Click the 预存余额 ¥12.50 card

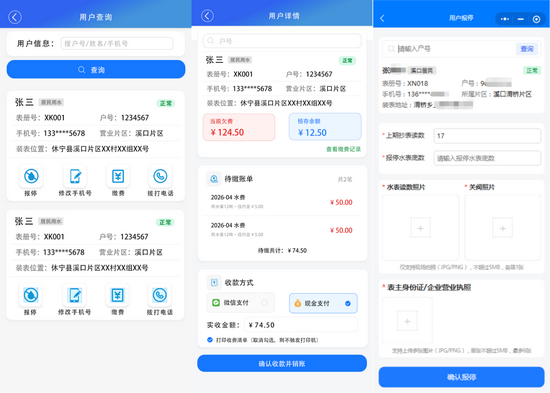325,127
